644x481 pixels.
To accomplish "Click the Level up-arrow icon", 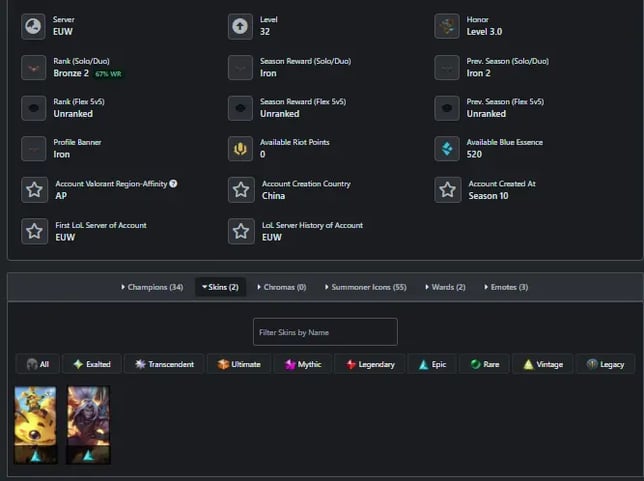I will pos(240,26).
